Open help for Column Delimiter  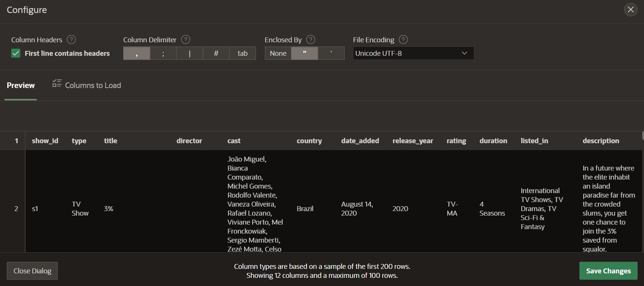coord(186,40)
